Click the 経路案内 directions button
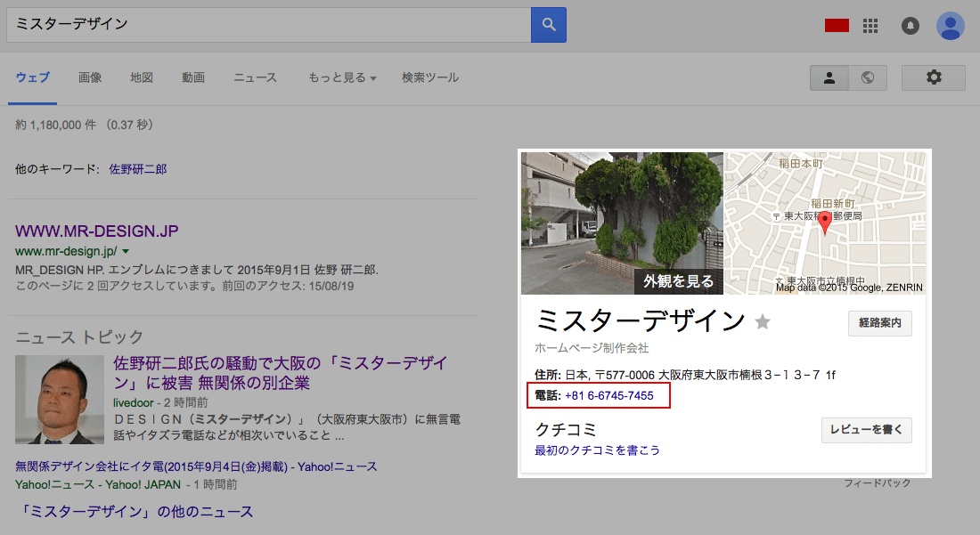 tap(880, 323)
